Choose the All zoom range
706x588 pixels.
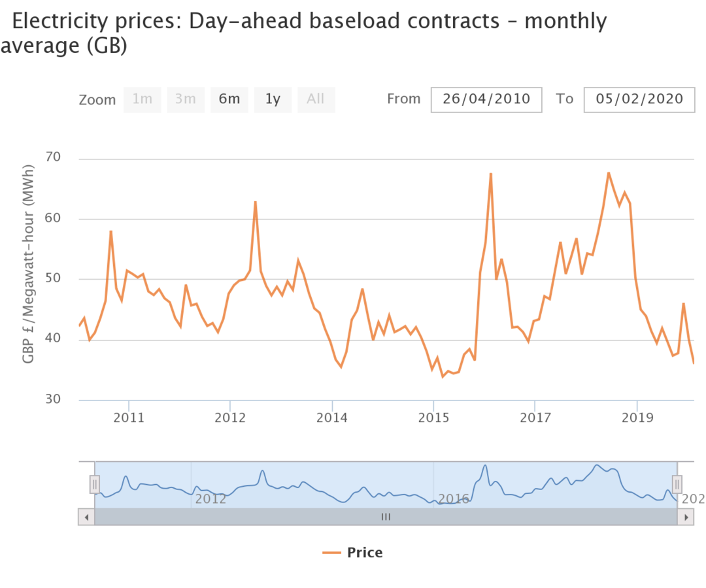pyautogui.click(x=316, y=99)
